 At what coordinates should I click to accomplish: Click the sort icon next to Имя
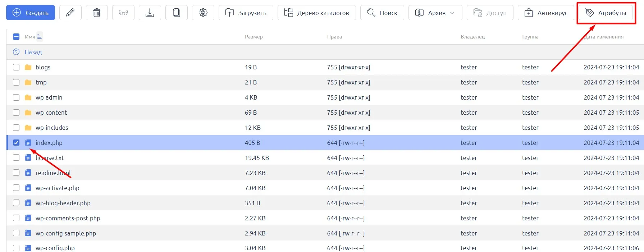tap(40, 37)
